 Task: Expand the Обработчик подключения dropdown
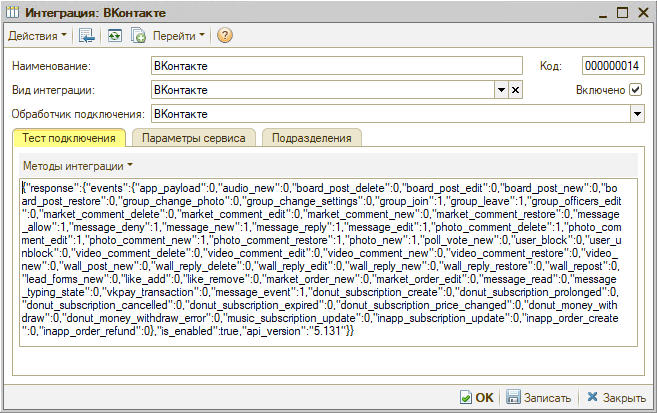637,114
